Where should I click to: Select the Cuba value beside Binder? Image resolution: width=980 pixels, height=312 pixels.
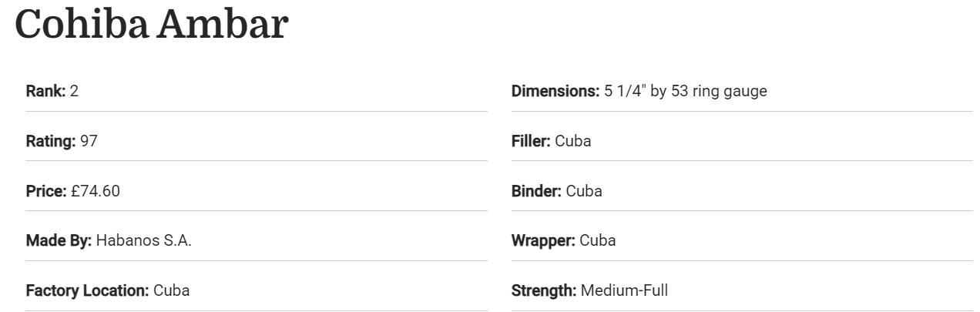[x=584, y=191]
